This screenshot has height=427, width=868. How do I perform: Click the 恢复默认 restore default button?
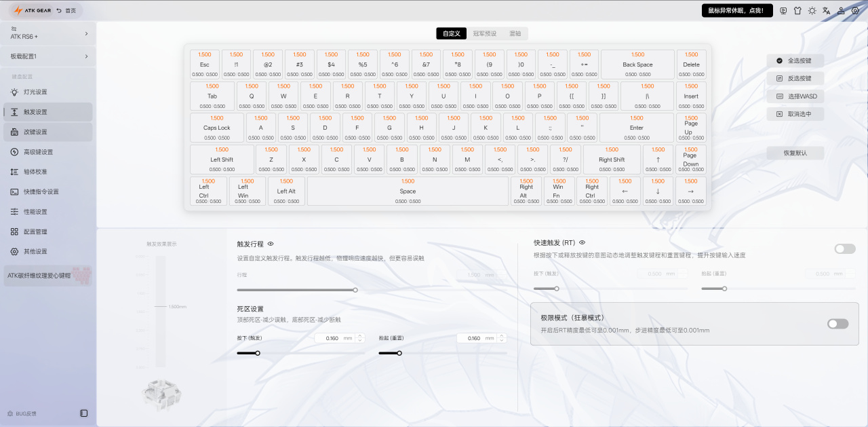795,153
